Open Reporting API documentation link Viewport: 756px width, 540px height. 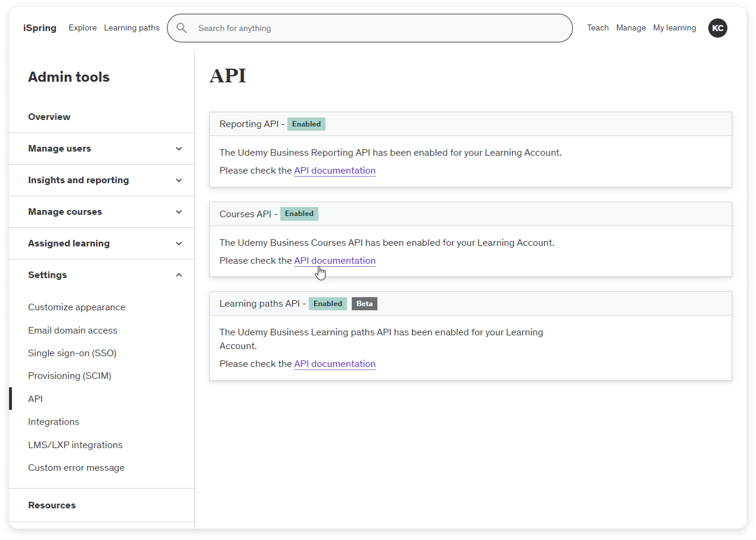335,171
